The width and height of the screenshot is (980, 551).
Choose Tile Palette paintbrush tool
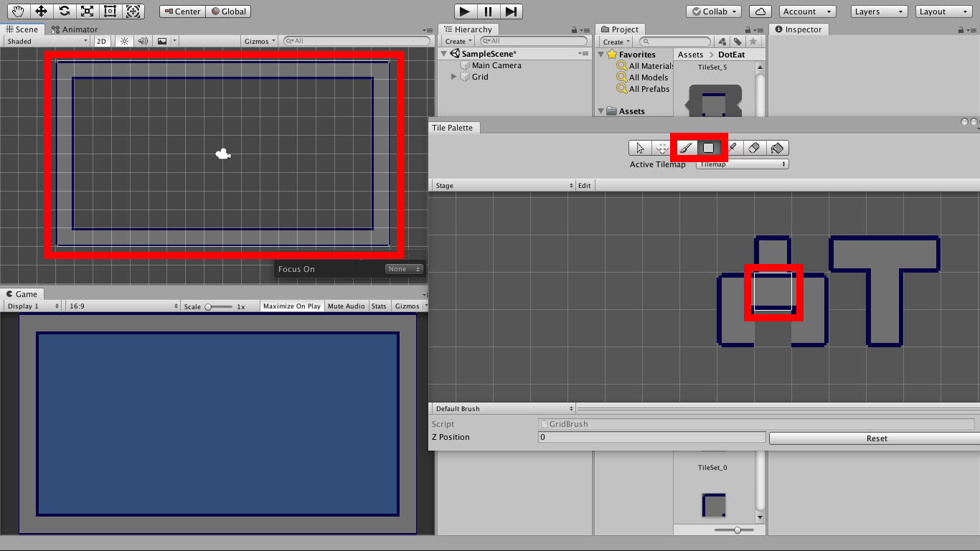click(x=685, y=148)
